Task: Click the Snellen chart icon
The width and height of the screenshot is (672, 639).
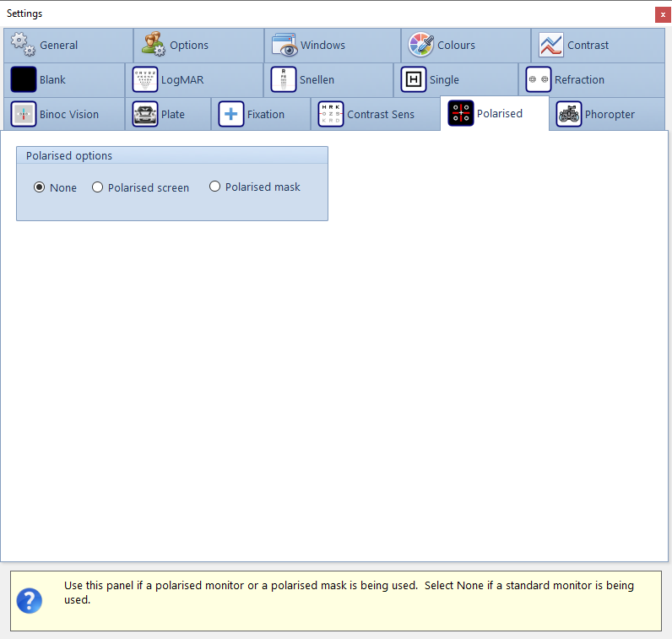Action: coord(284,79)
